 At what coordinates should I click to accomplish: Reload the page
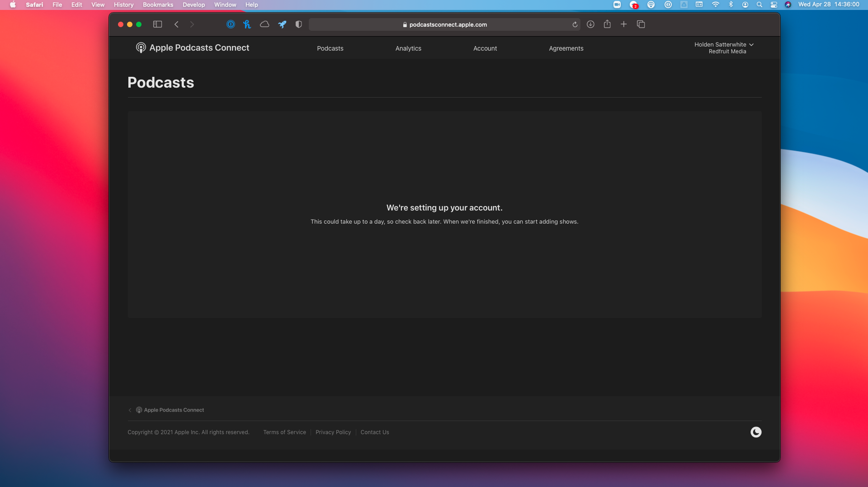pyautogui.click(x=575, y=24)
